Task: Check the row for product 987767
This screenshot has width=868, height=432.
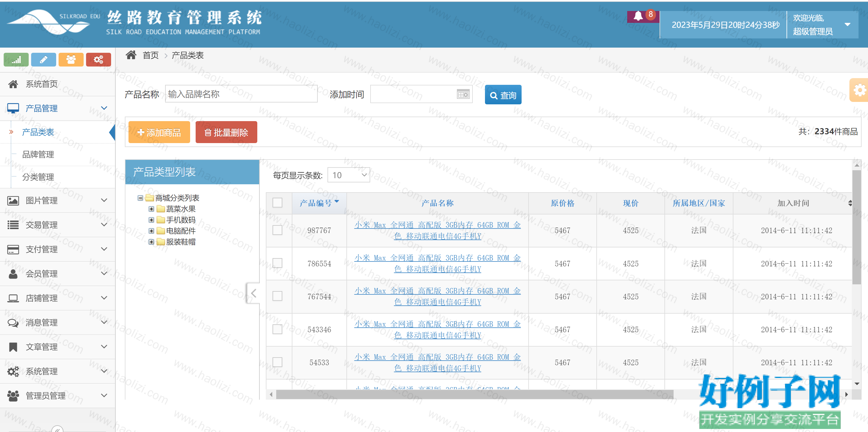Action: tap(277, 230)
